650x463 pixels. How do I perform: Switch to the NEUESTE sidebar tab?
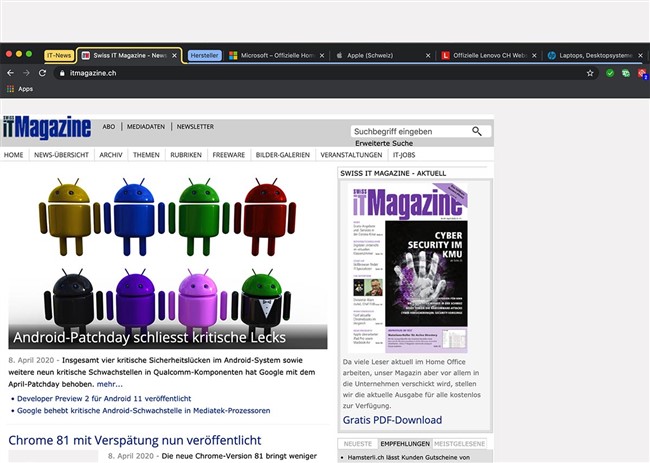coord(358,444)
